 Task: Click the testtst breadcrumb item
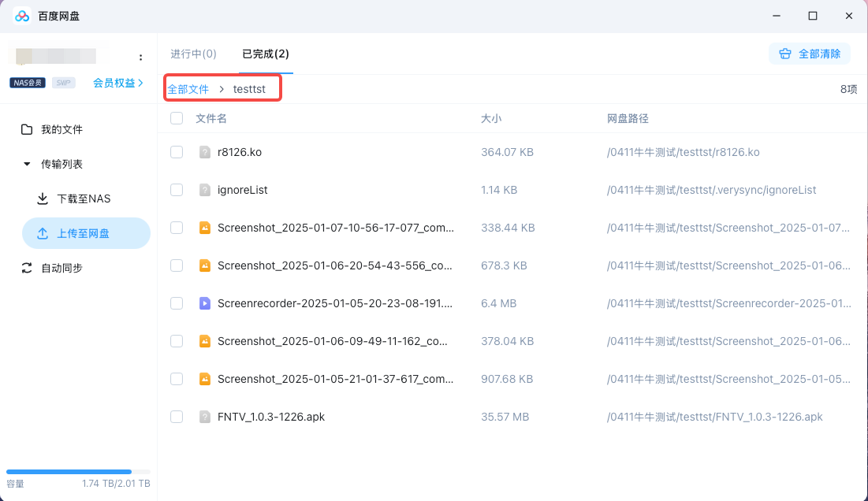[249, 89]
